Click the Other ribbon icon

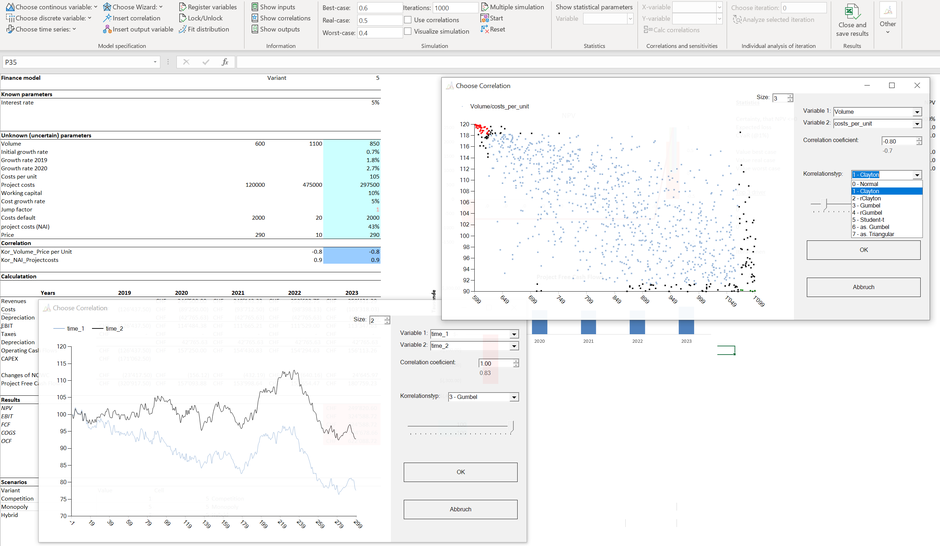coord(888,11)
